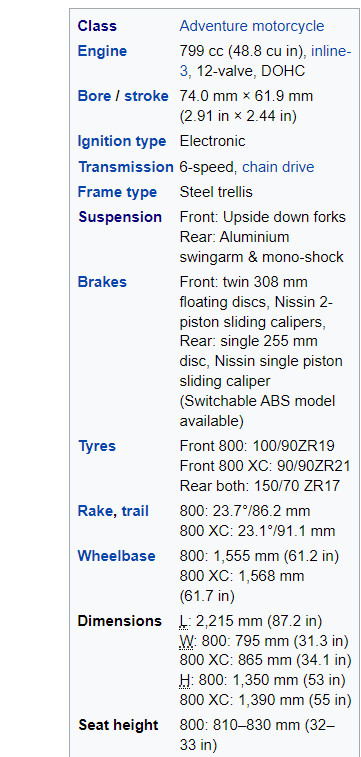361x757 pixels.
Task: Click the Suspension label link
Action: (120, 217)
